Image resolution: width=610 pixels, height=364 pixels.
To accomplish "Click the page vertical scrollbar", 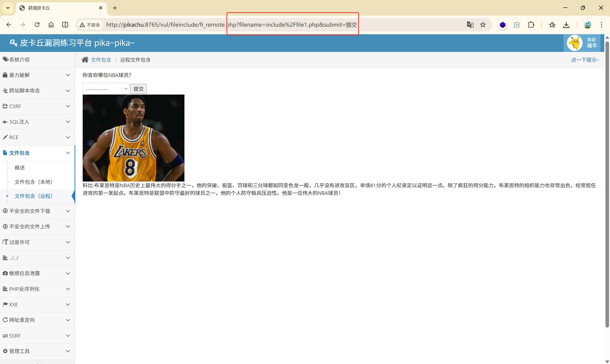I will click(x=607, y=184).
